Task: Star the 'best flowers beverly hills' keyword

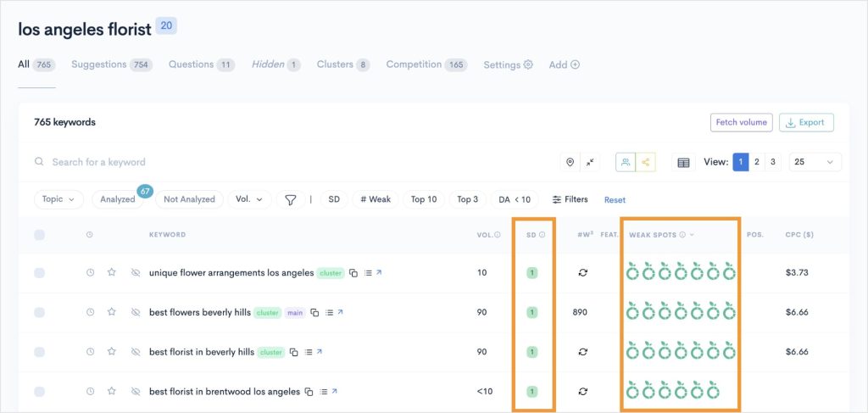Action: click(111, 312)
